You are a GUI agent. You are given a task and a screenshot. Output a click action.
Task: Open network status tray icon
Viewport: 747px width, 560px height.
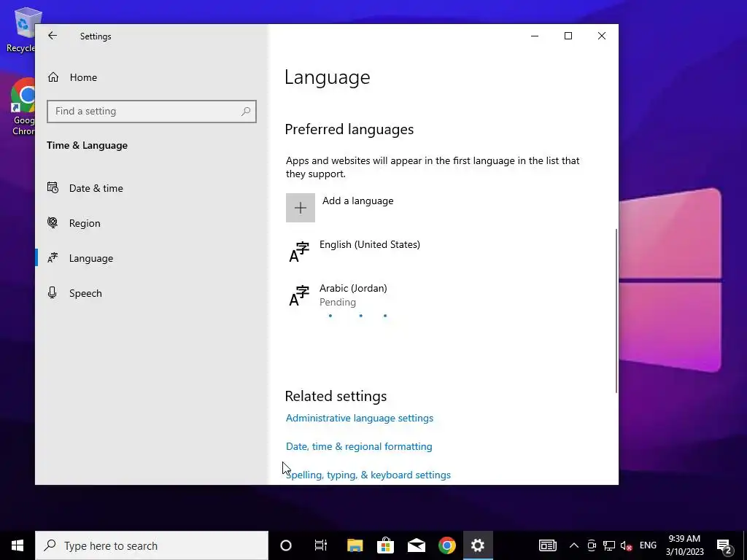(x=609, y=545)
